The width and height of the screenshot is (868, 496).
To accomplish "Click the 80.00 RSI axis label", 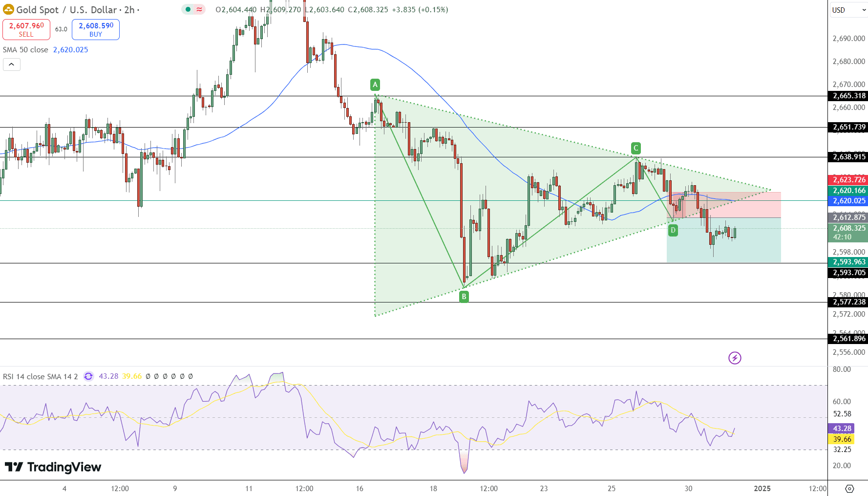I will point(842,369).
